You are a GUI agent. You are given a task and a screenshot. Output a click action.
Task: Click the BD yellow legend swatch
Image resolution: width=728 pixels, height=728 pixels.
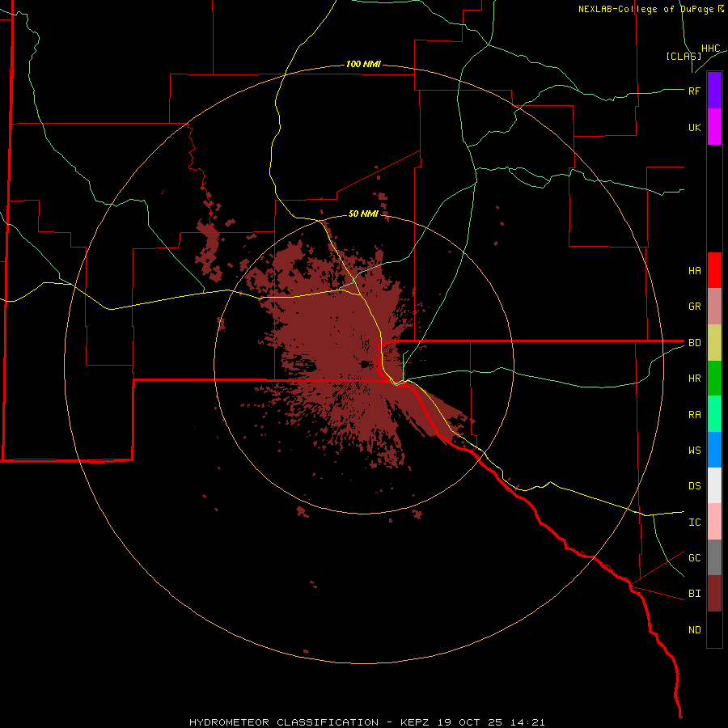pos(714,343)
